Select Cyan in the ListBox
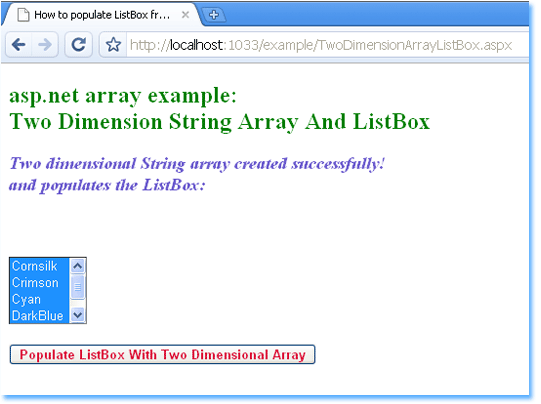 pyautogui.click(x=39, y=299)
